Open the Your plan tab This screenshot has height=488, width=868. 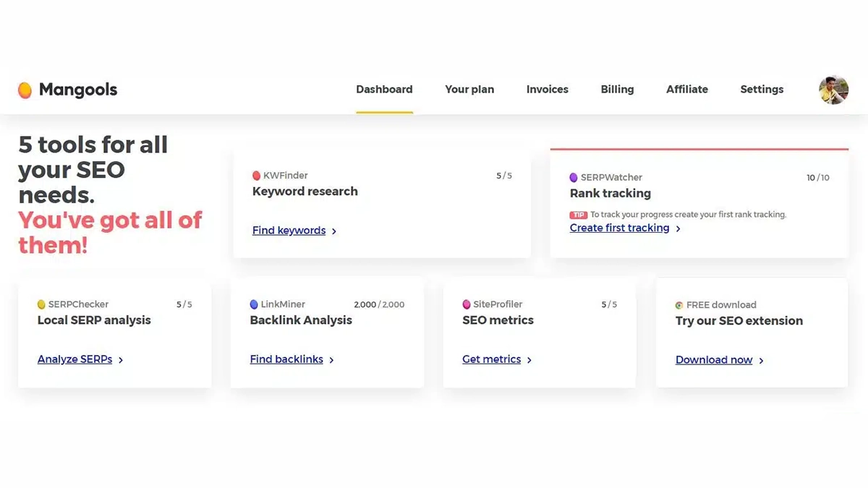[x=469, y=90]
